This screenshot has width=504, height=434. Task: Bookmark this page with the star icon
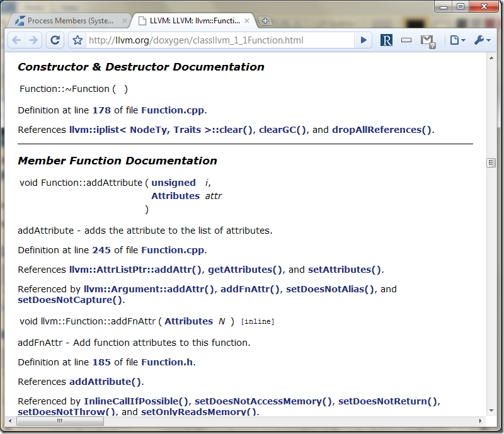[x=77, y=40]
